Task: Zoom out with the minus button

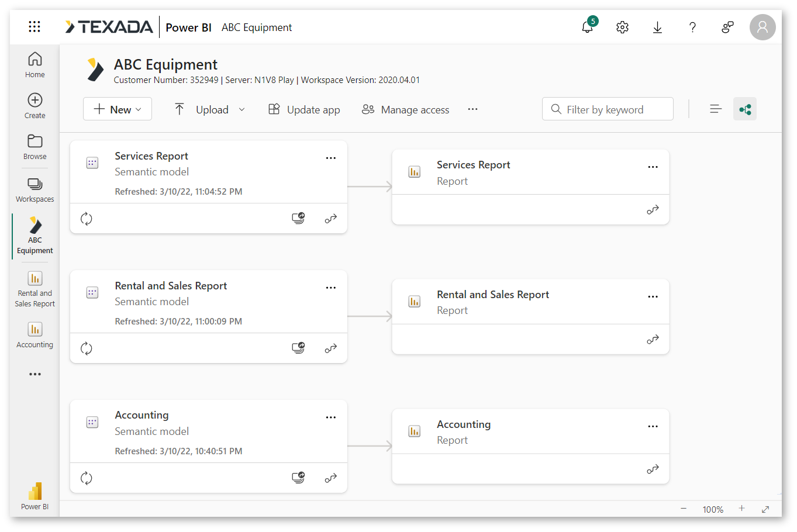Action: coord(684,509)
